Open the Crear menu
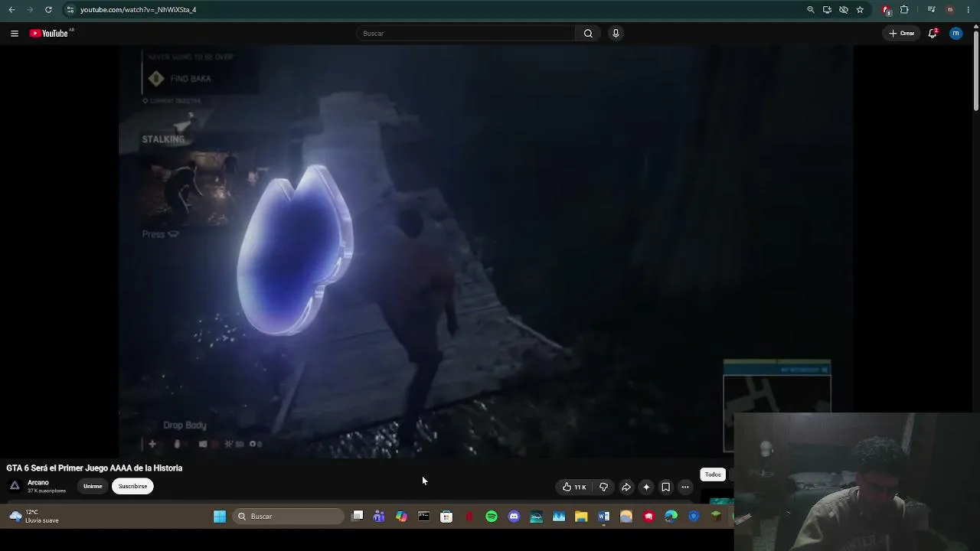This screenshot has width=980, height=551. (902, 34)
